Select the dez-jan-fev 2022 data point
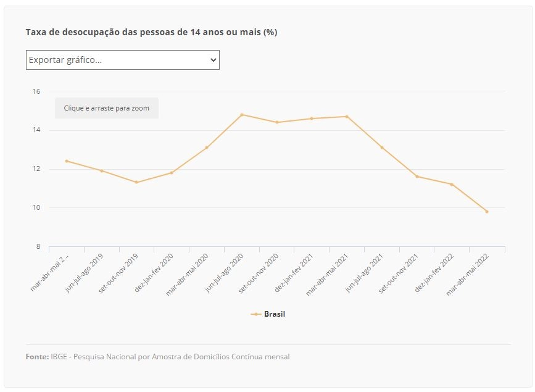This screenshot has height=392, width=535. coord(452,185)
